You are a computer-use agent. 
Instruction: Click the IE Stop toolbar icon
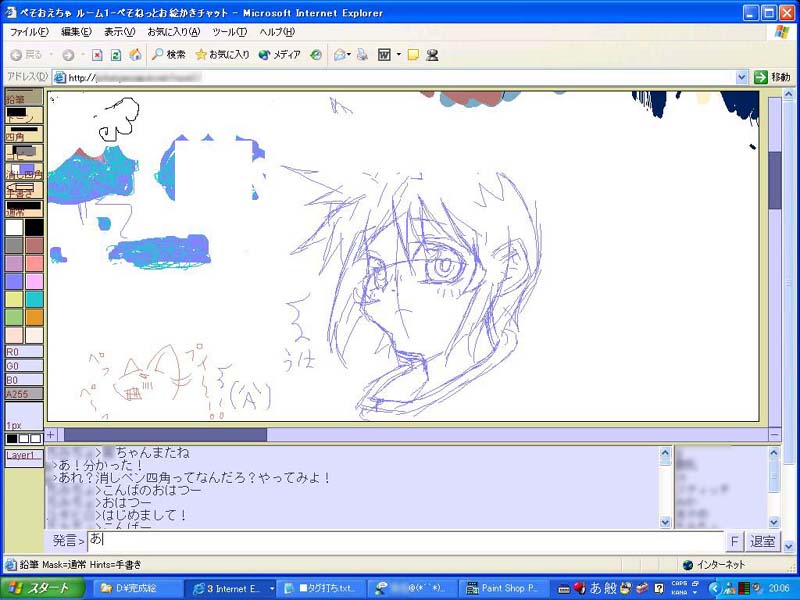(x=97, y=55)
